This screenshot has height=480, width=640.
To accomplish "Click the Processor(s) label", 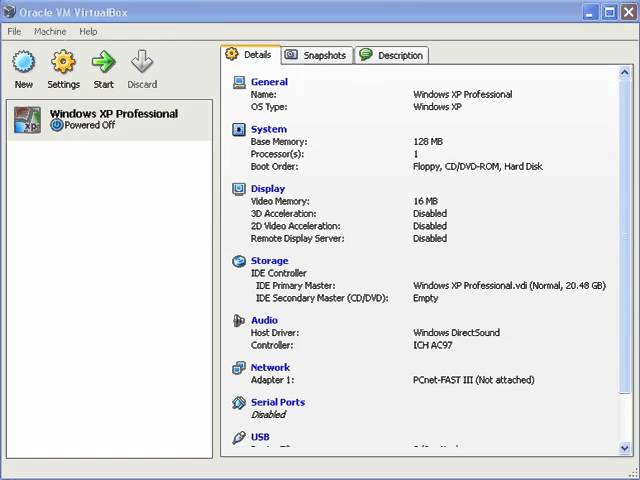I will [x=277, y=154].
